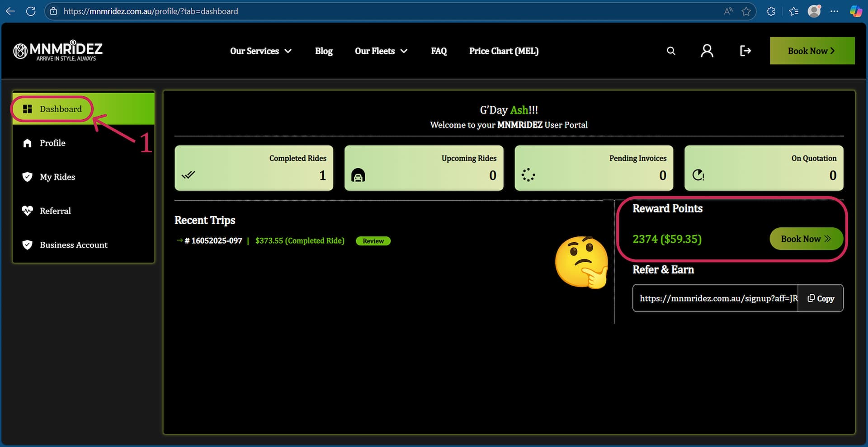Click Review button for recent trip

tap(373, 241)
